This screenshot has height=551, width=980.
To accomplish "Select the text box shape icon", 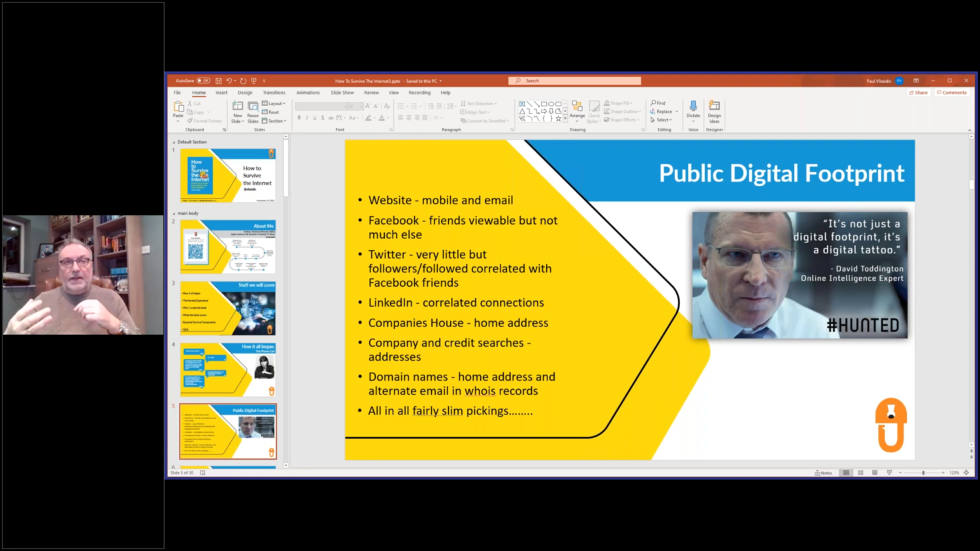I will click(522, 104).
